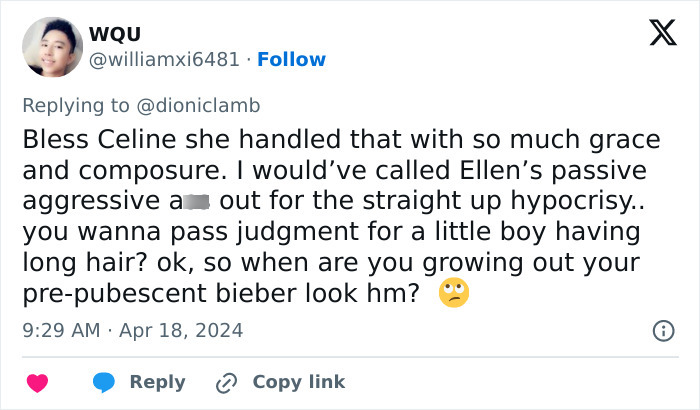Select the blurred censored word in the tweet
The image size is (700, 410).
click(x=194, y=202)
